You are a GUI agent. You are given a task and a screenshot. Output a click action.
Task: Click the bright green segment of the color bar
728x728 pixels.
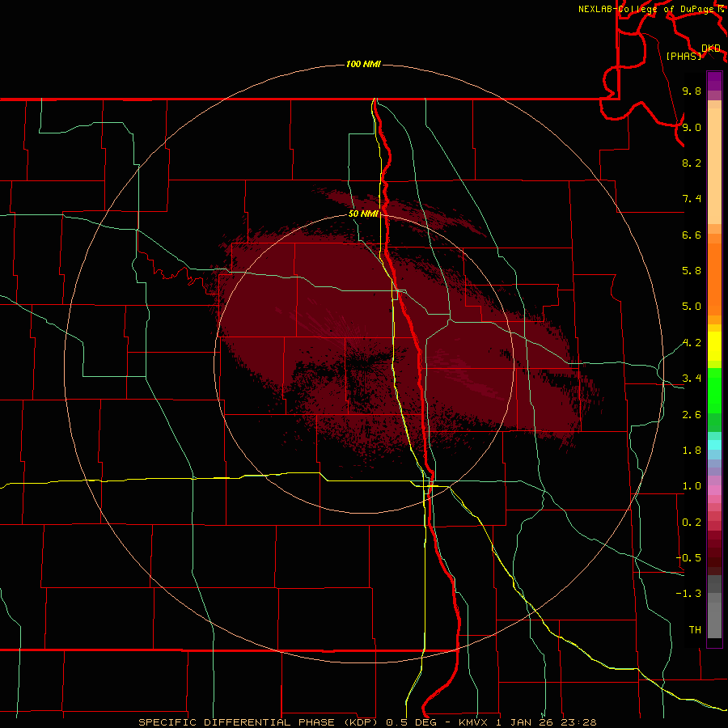pyautogui.click(x=714, y=391)
